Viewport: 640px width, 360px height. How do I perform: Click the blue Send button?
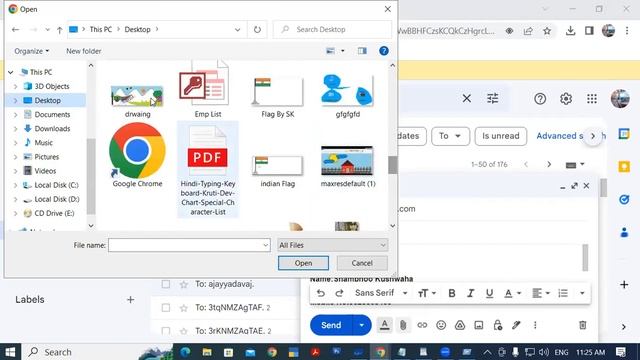(331, 325)
